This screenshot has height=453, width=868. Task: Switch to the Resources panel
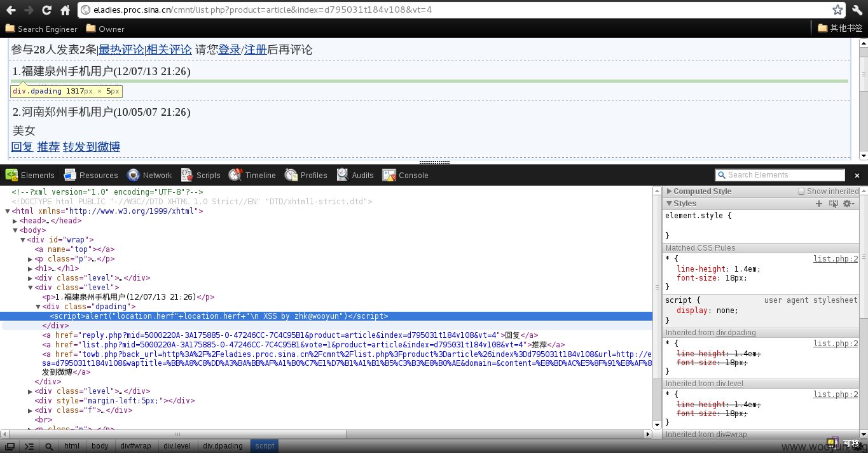point(90,175)
